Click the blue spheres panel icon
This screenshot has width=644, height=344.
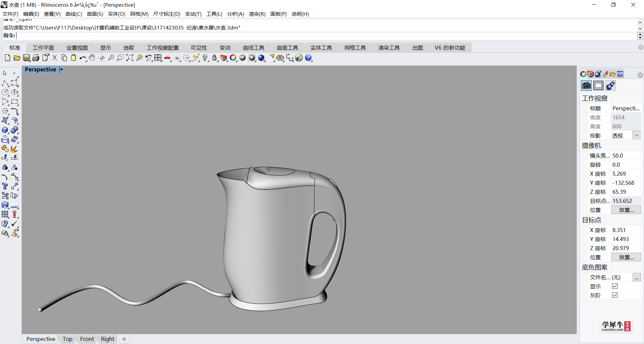click(x=610, y=86)
